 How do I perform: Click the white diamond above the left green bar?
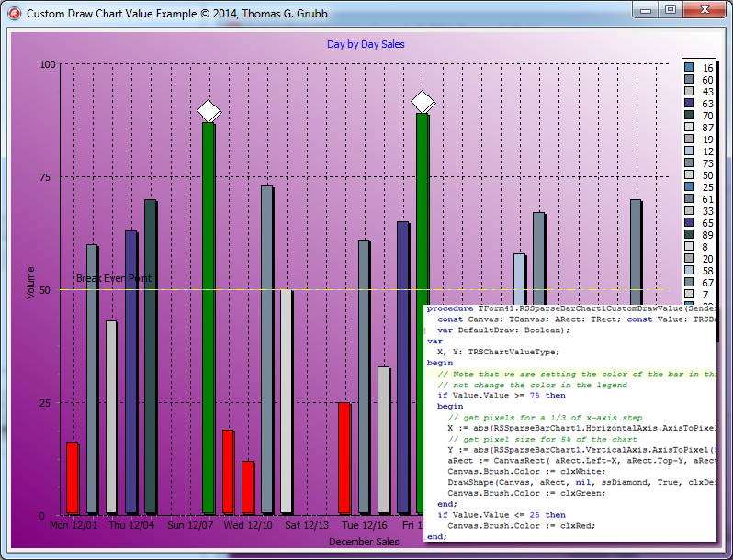tap(209, 111)
